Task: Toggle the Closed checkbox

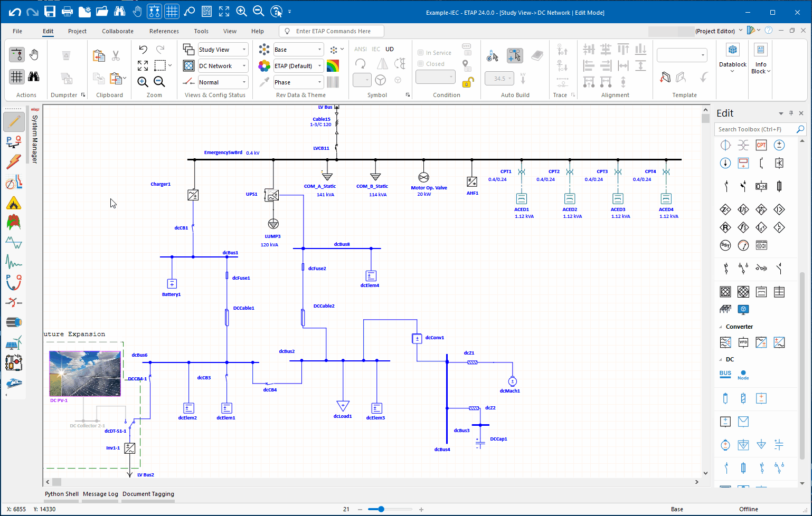Action: coord(421,64)
